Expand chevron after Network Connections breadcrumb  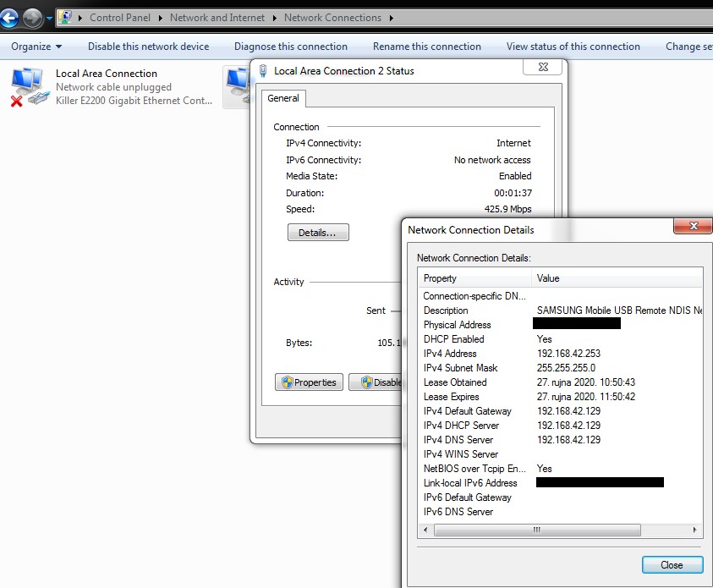pyautogui.click(x=392, y=19)
